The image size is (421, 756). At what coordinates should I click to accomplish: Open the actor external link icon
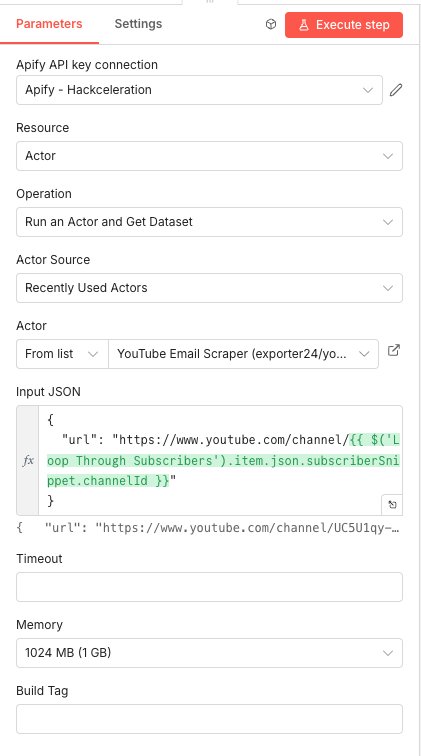pyautogui.click(x=394, y=351)
